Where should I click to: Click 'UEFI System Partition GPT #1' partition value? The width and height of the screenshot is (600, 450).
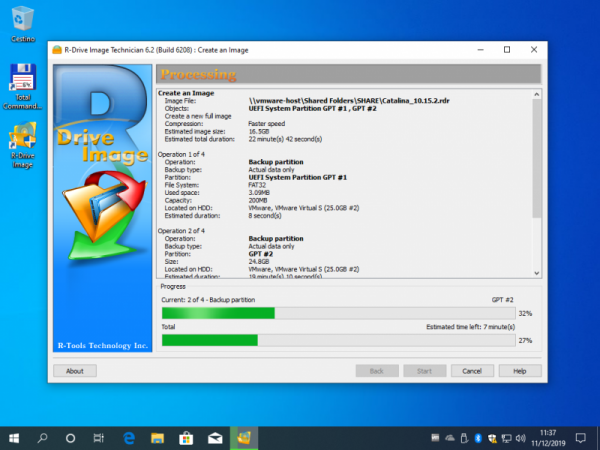[x=298, y=177]
